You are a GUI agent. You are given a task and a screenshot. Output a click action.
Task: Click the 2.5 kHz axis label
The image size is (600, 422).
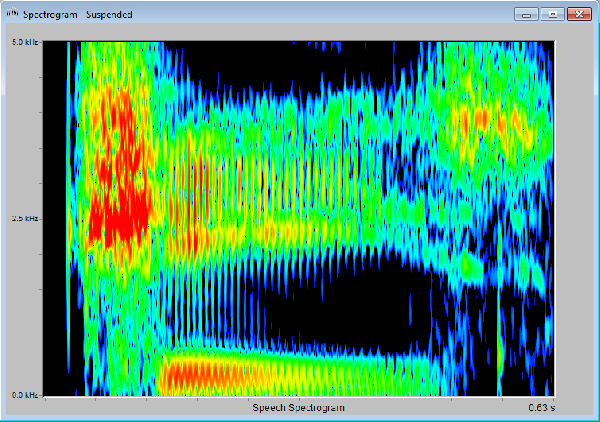pyautogui.click(x=24, y=218)
